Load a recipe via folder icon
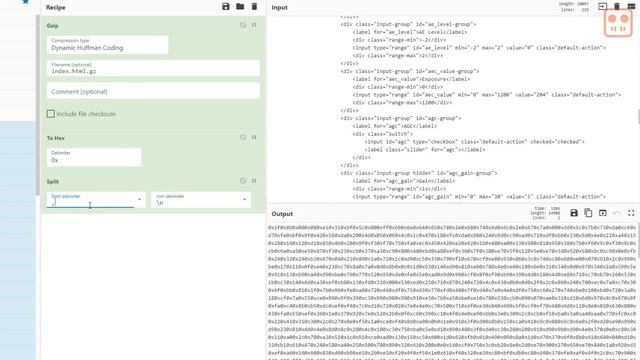Image resolution: width=640 pixels, height=360 pixels. [x=240, y=7]
